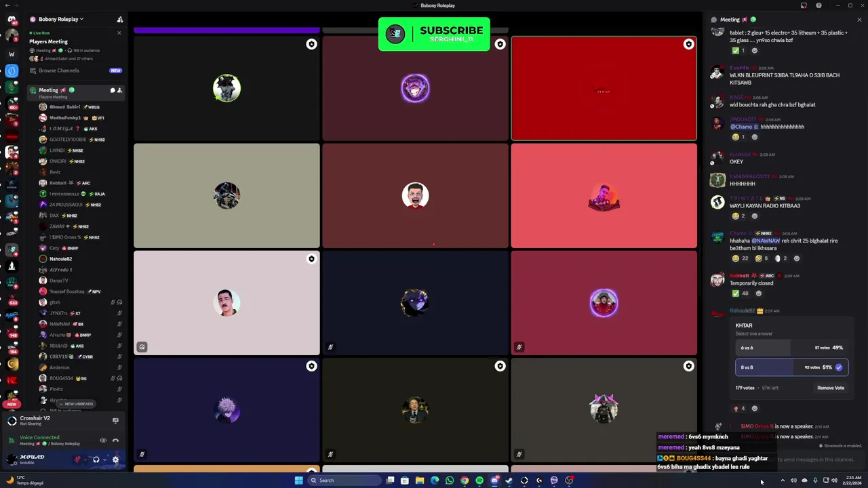Click Remove Vote on the KHTAR poll
The height and width of the screenshot is (488, 868).
[830, 388]
